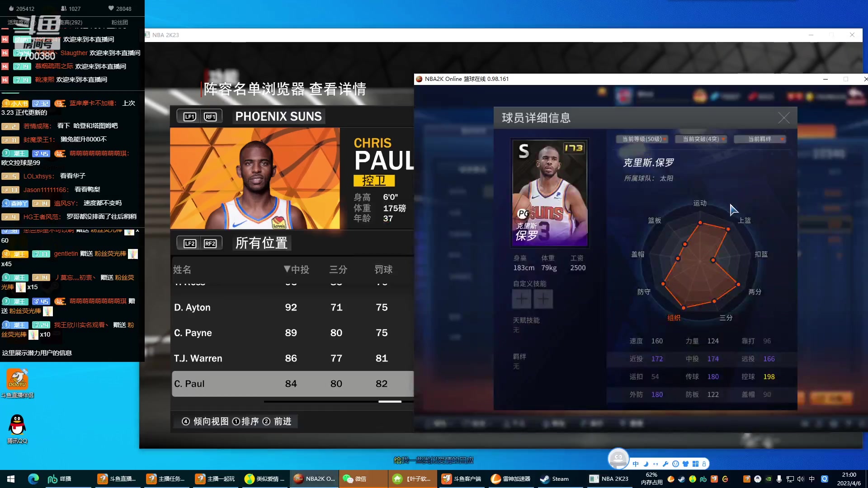The image size is (868, 488).
Task: Click the 控球 198 attribute value
Action: 769,377
